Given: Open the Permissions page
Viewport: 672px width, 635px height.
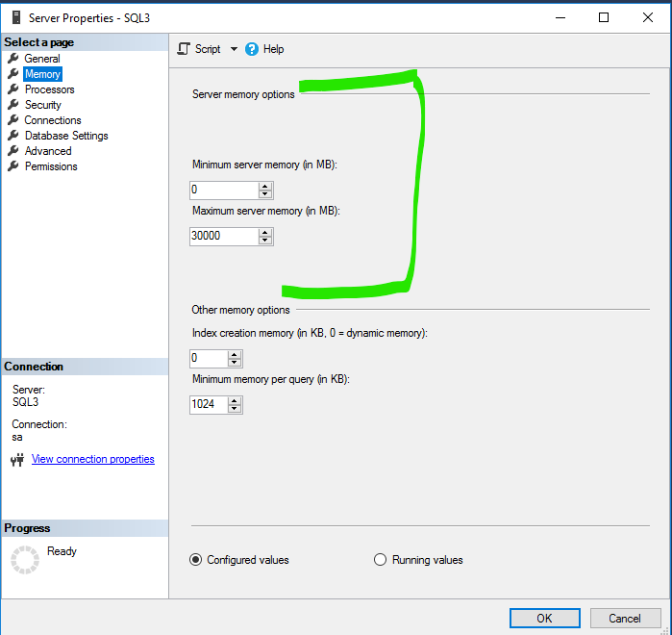Looking at the screenshot, I should coord(51,166).
